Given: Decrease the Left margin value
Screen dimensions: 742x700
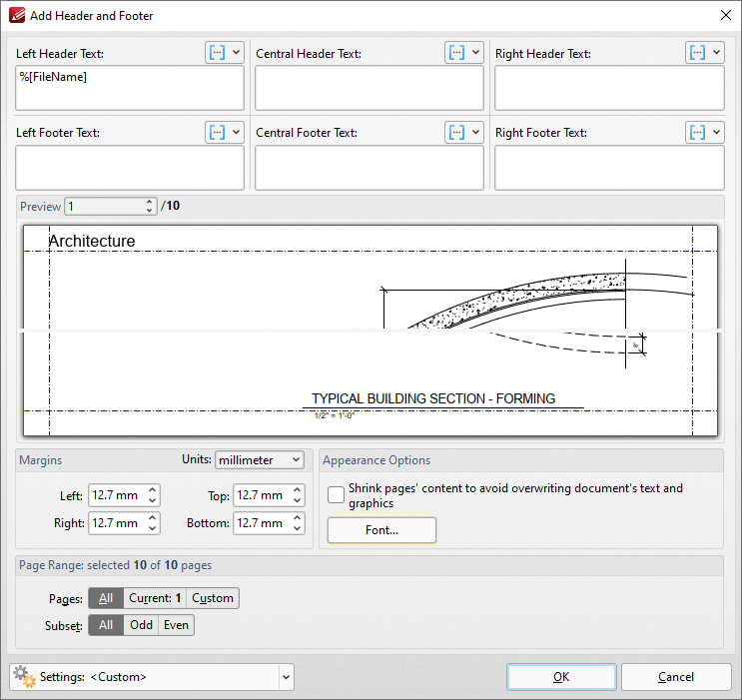Looking at the screenshot, I should coord(153,500).
